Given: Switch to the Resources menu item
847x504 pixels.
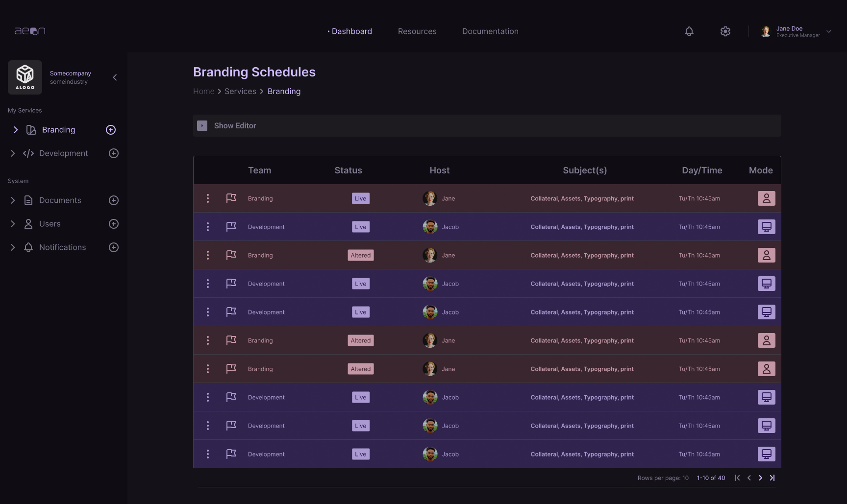Looking at the screenshot, I should [x=417, y=31].
